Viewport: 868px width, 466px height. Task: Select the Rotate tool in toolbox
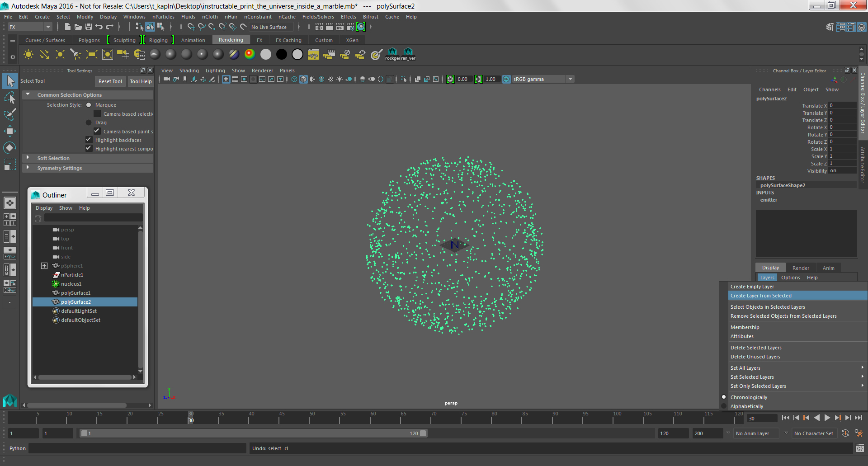[9, 148]
